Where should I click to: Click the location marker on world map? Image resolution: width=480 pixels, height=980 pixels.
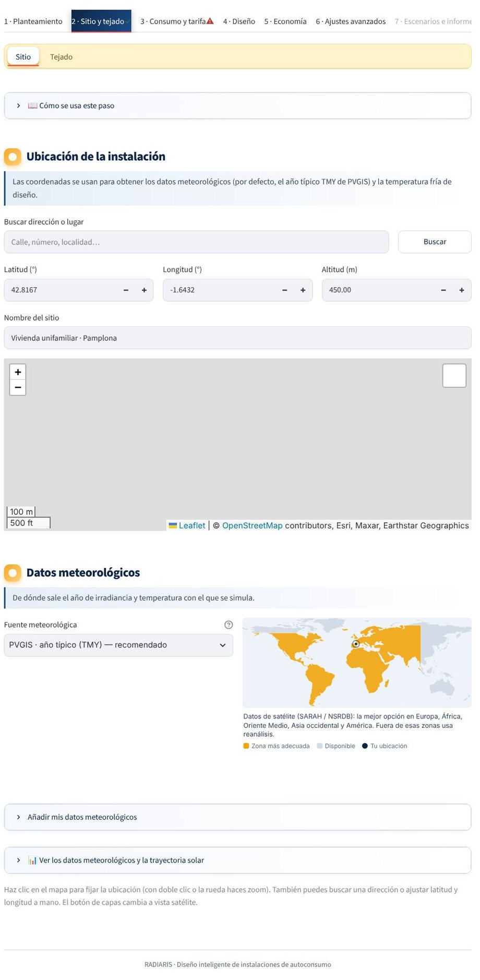[x=356, y=644]
